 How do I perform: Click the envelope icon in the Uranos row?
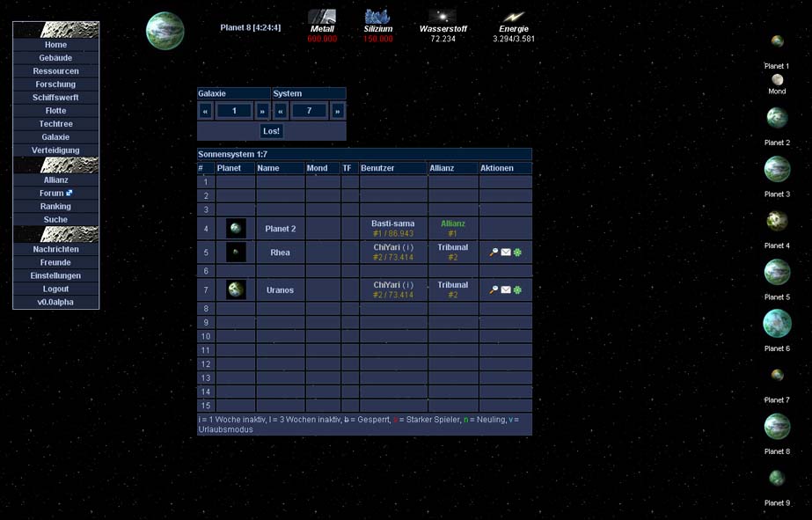point(506,289)
